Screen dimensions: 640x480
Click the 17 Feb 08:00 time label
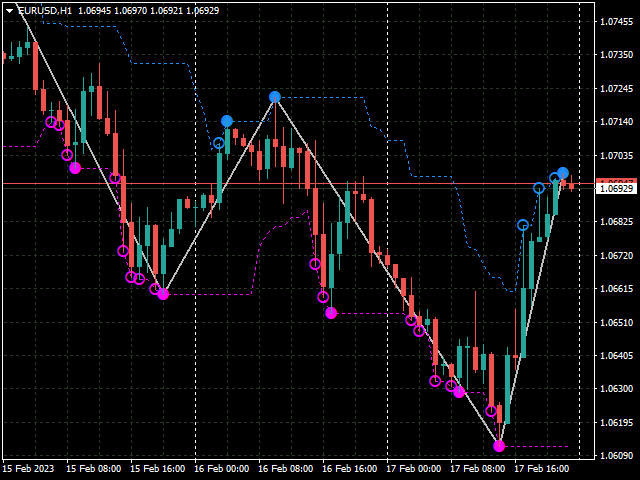point(478,469)
